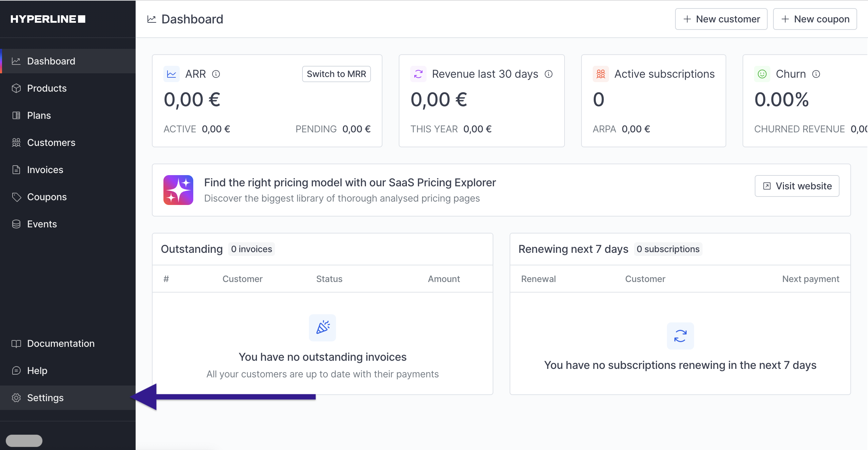Screen dimensions: 868x450
Task: Click the Active subscriptions people icon
Action: point(600,74)
